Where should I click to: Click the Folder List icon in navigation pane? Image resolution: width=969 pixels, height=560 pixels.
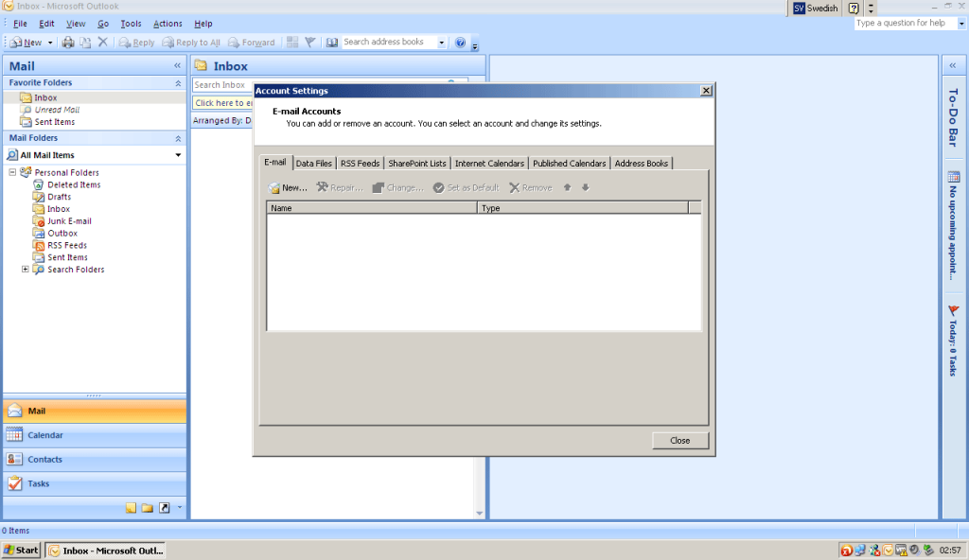147,507
